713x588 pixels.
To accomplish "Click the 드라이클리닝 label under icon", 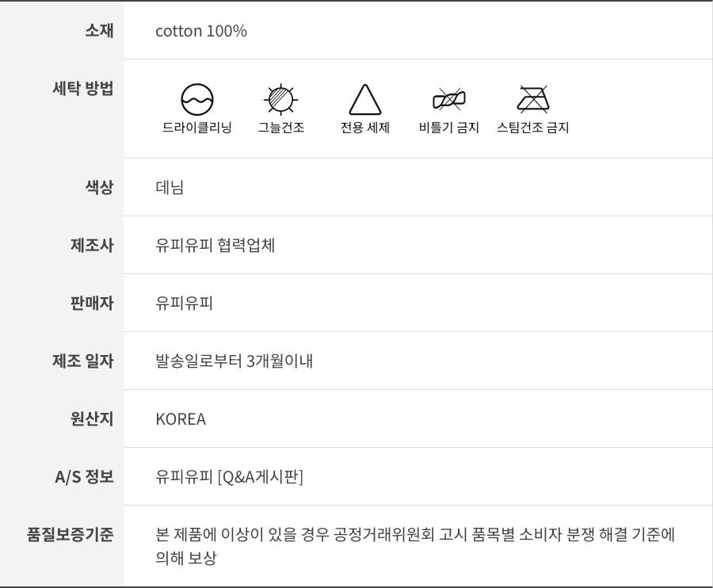I will tap(197, 128).
